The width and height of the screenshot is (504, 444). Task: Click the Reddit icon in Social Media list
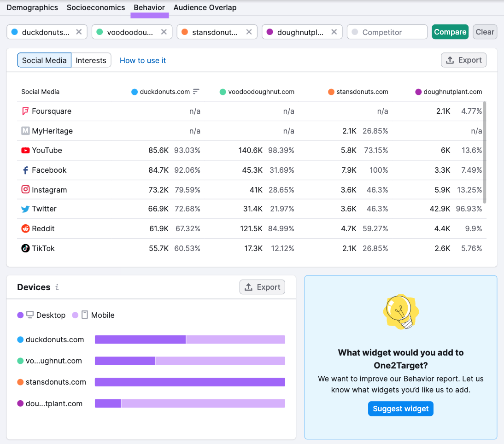[x=25, y=229]
